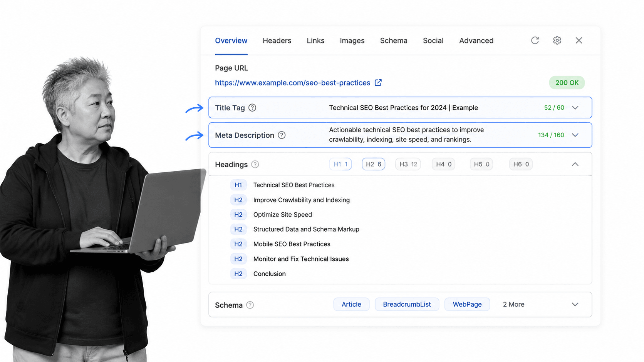Open the seo-best-practices page URL link
This screenshot has width=644, height=362.
pos(292,83)
